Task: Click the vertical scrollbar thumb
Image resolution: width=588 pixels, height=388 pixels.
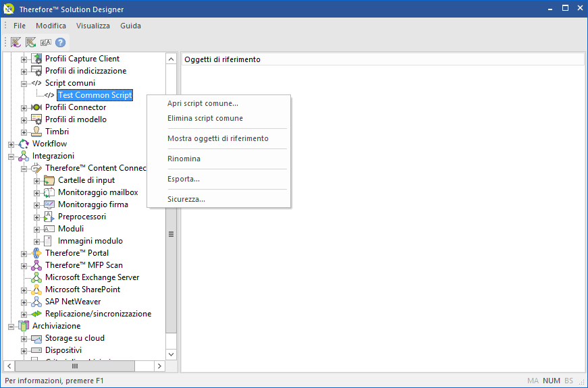Action: click(x=171, y=234)
